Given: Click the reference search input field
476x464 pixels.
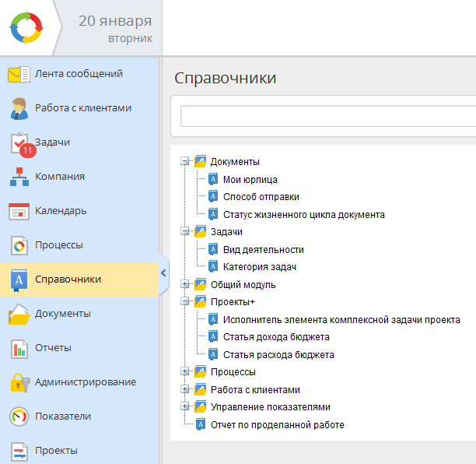Looking at the screenshot, I should coord(328,116).
